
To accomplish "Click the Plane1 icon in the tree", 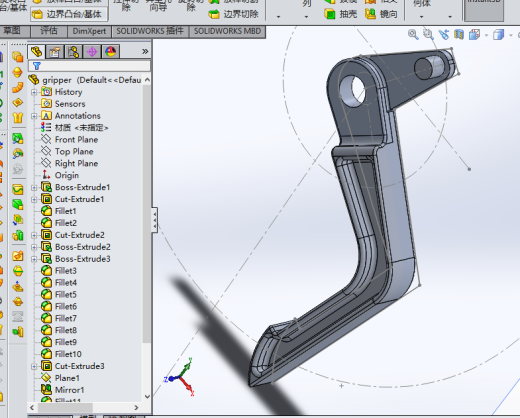I will pyautogui.click(x=46, y=378).
